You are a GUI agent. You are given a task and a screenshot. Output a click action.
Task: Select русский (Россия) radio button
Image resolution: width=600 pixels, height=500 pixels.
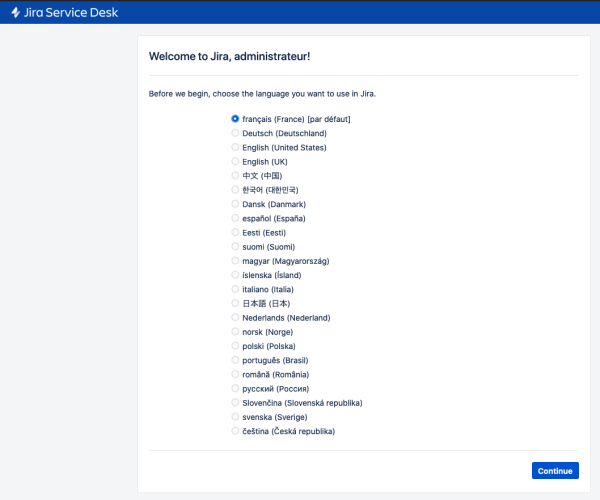[235, 388]
